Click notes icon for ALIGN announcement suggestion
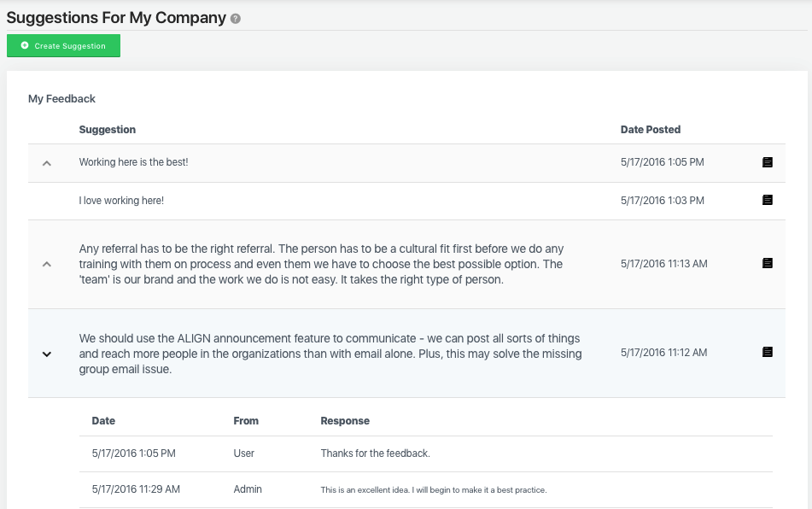The width and height of the screenshot is (812, 509). (767, 352)
